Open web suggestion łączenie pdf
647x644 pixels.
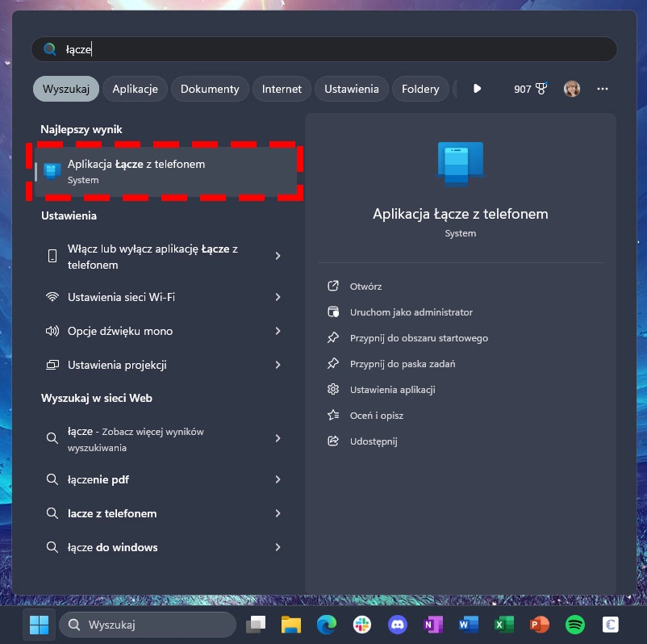point(165,479)
